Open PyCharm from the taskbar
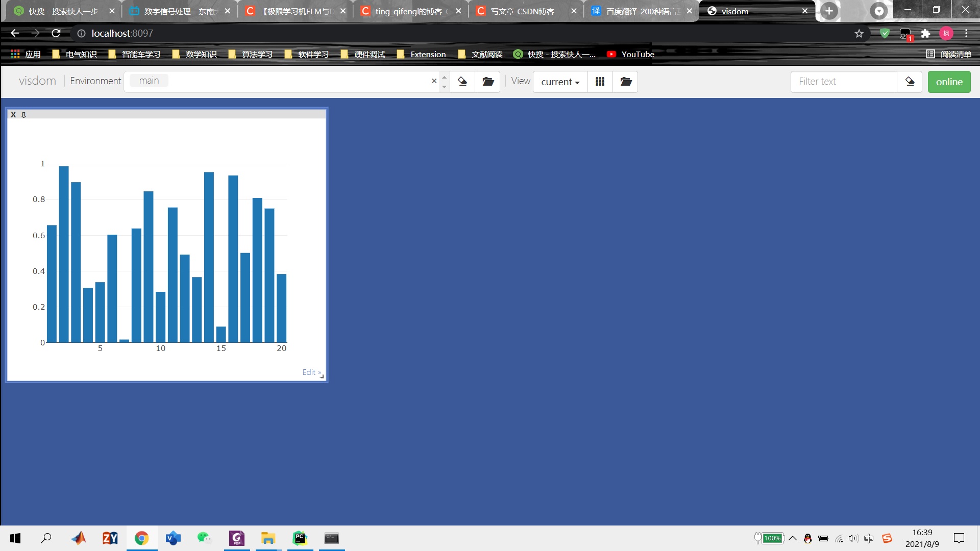 click(300, 538)
